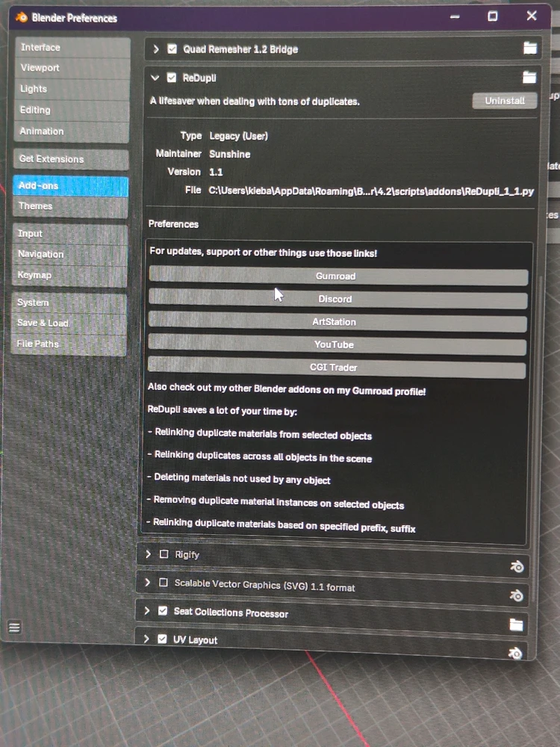Click the folder icon in ReDupli row

click(529, 77)
